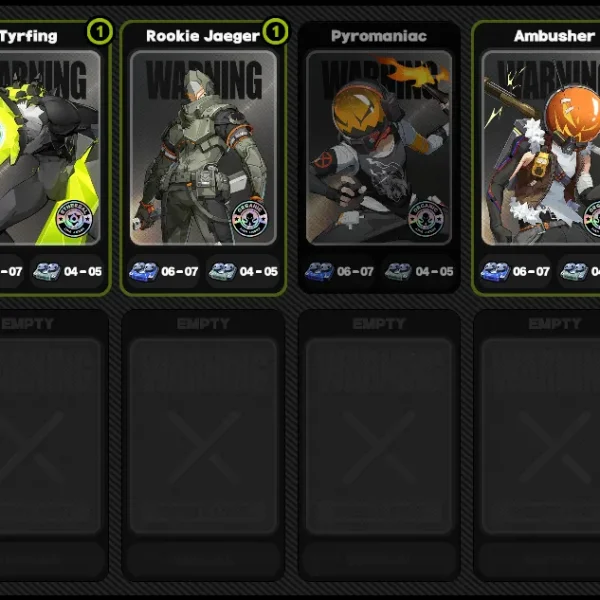Click the silver disc icon under Rookie Jaeger
Screen dimensions: 600x600
click(x=223, y=272)
